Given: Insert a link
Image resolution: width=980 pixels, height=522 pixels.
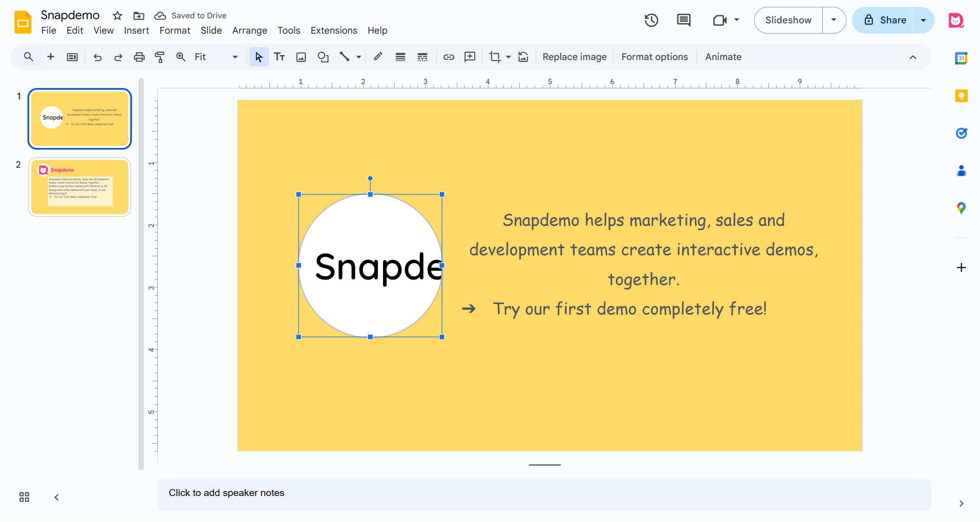Looking at the screenshot, I should point(448,57).
